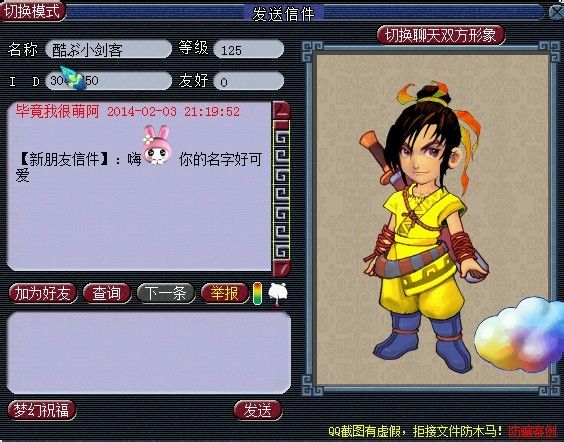This screenshot has width=564, height=442.
Task: Click the ID number field
Action: (x=109, y=81)
